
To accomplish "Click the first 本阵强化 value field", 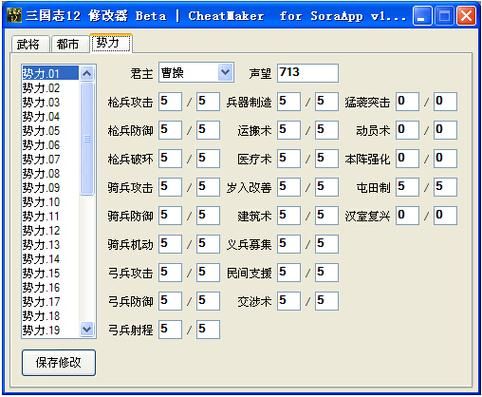I will (408, 158).
